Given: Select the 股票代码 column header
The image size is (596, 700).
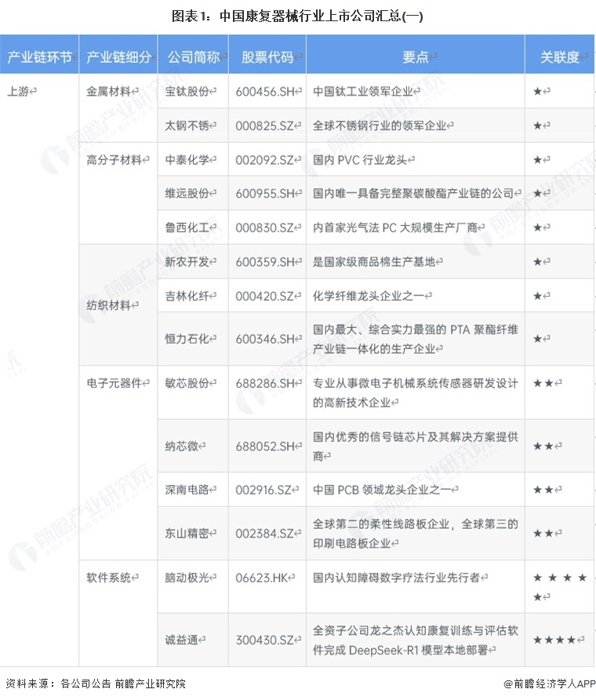Looking at the screenshot, I should [267, 57].
